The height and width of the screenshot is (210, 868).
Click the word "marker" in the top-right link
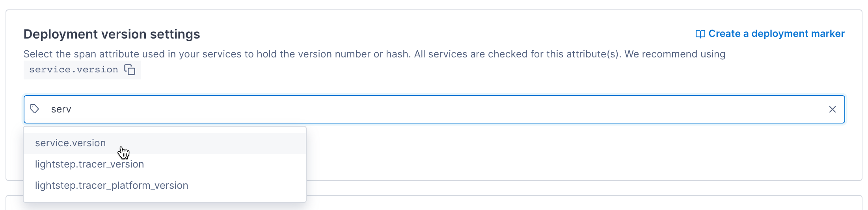click(x=828, y=34)
